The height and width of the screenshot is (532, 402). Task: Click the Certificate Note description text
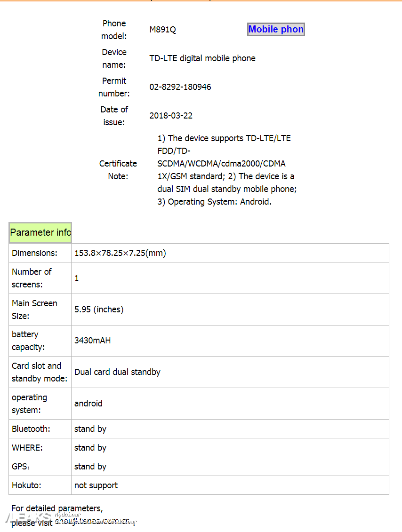click(227, 170)
